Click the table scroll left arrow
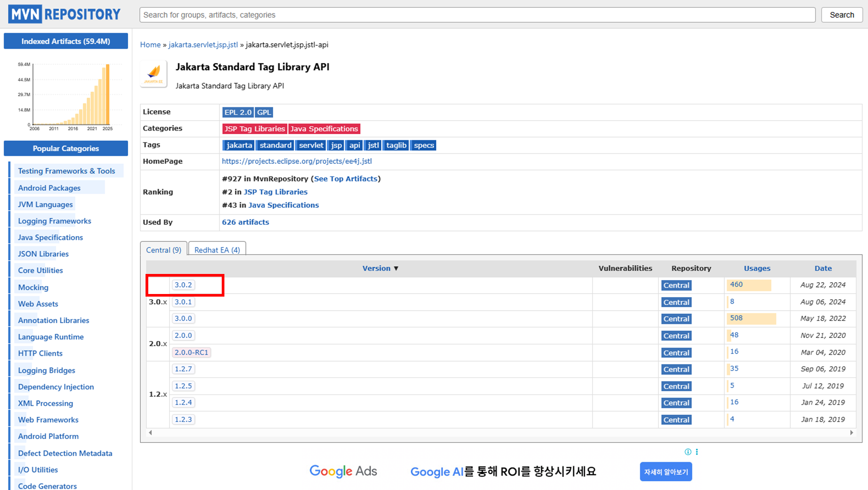The image size is (868, 490). point(150,433)
